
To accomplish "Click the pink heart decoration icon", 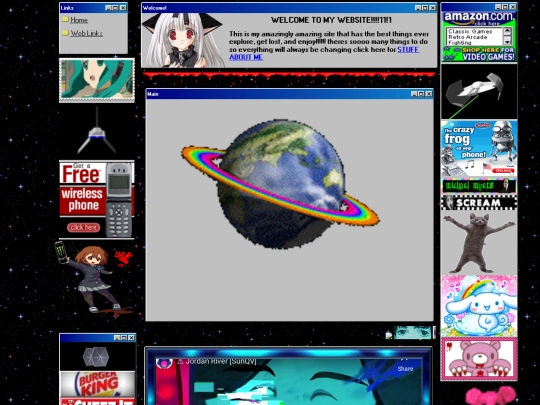I will tap(491, 395).
